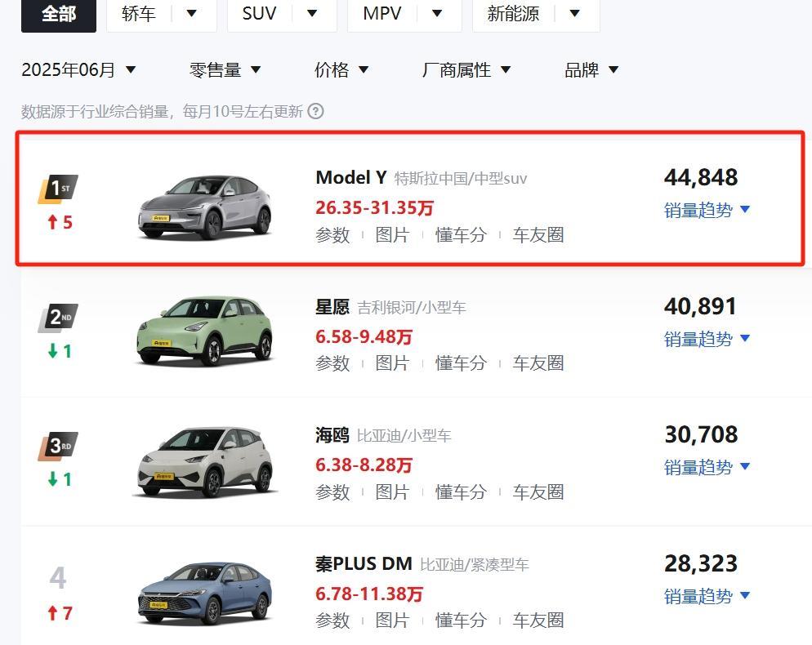Select the SUV category tab
Screen dimensions: 812x645
tap(259, 13)
